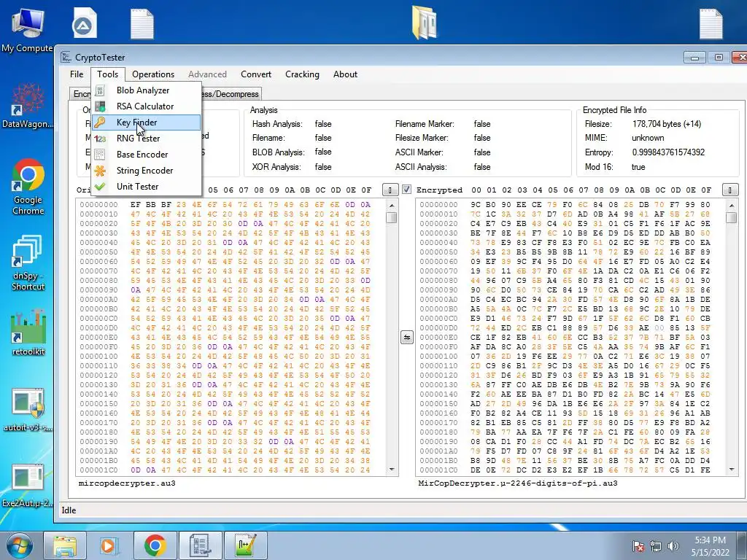Click the BLOB Analysis label
747x560 pixels.
(278, 152)
